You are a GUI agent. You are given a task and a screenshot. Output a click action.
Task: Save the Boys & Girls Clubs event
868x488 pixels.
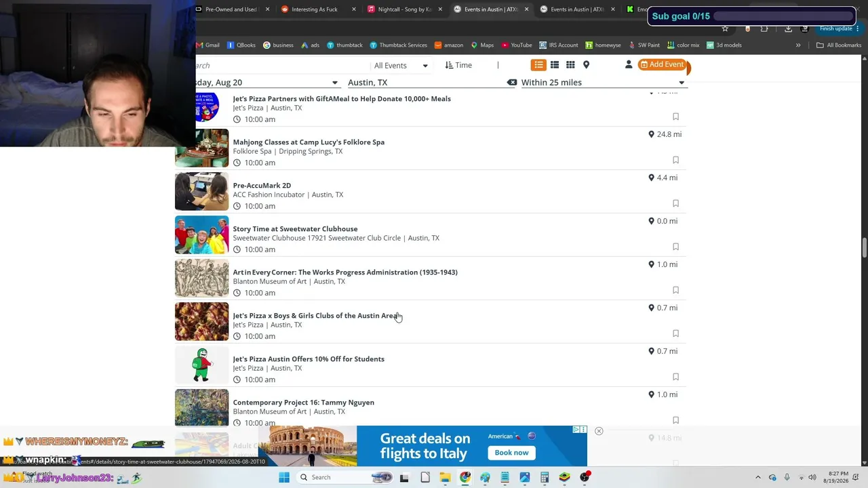click(675, 333)
